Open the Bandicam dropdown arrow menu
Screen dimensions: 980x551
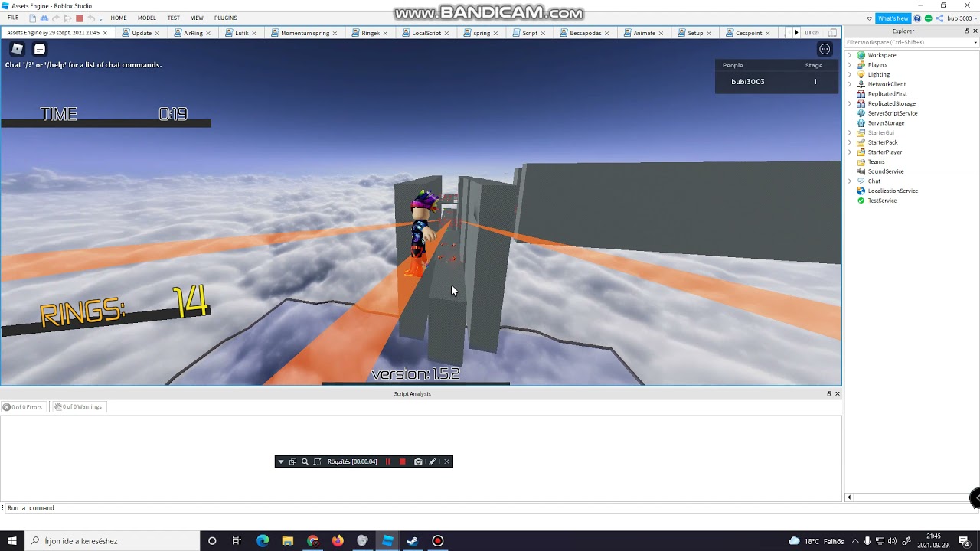[280, 461]
